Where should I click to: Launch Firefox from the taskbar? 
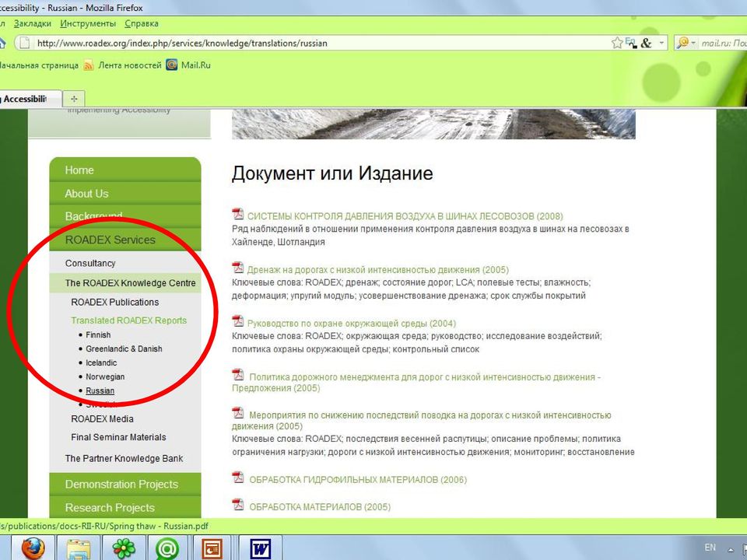pos(33,548)
